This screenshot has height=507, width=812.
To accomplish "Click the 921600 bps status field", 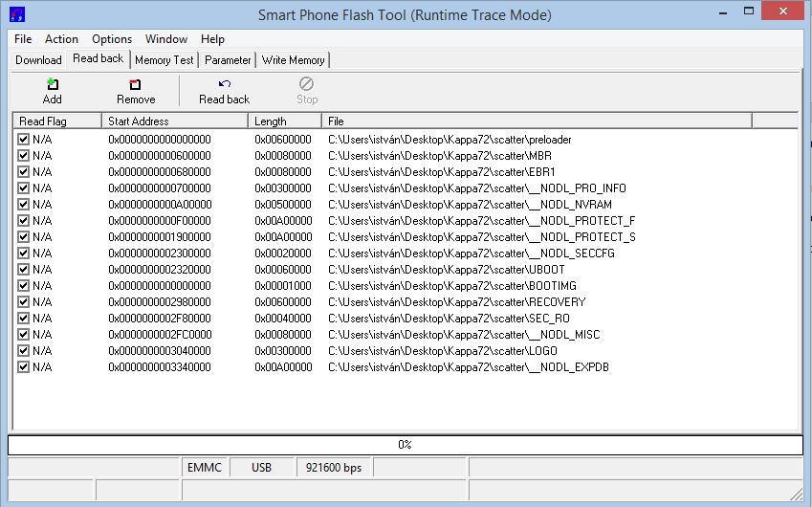I will (334, 468).
